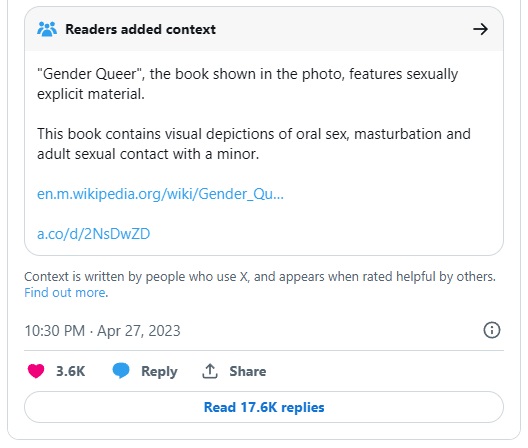This screenshot has height=448, width=528.
Task: Click the paragraph starting 'This book contains visual'
Action: 254,144
